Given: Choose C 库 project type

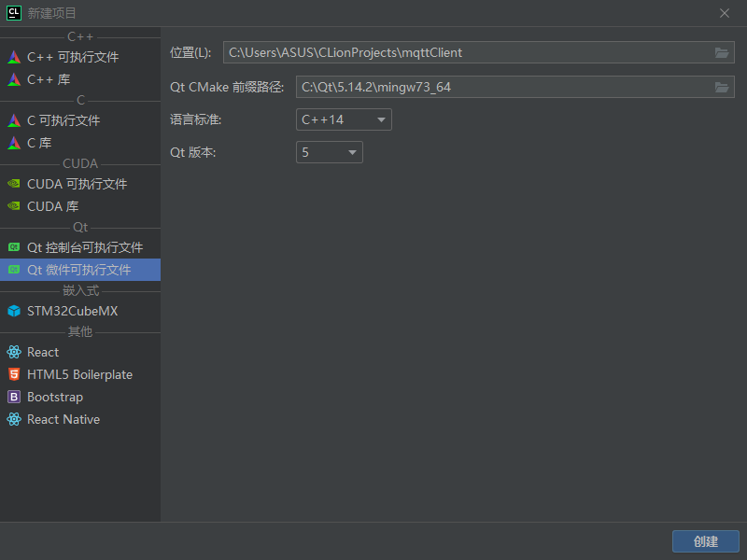Looking at the screenshot, I should coord(80,143).
